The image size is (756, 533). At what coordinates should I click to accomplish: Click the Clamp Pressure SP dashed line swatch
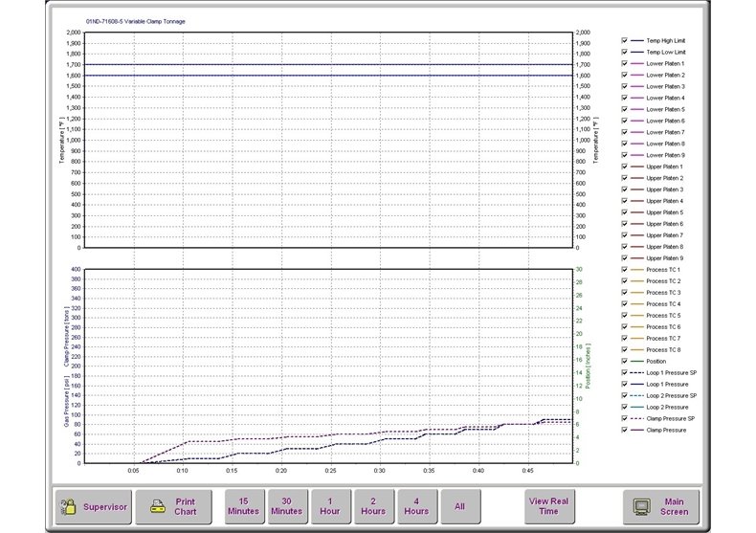[634, 418]
